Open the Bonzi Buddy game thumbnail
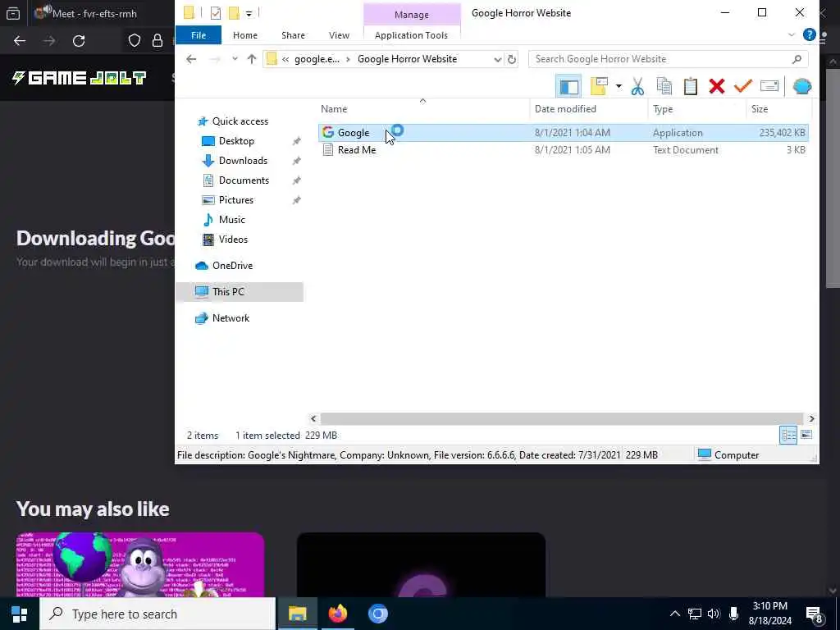The height and width of the screenshot is (630, 840). point(139,564)
